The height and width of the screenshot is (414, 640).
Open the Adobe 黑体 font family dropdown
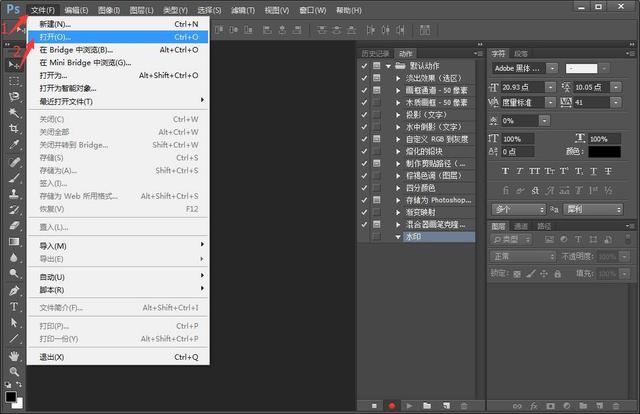553,69
